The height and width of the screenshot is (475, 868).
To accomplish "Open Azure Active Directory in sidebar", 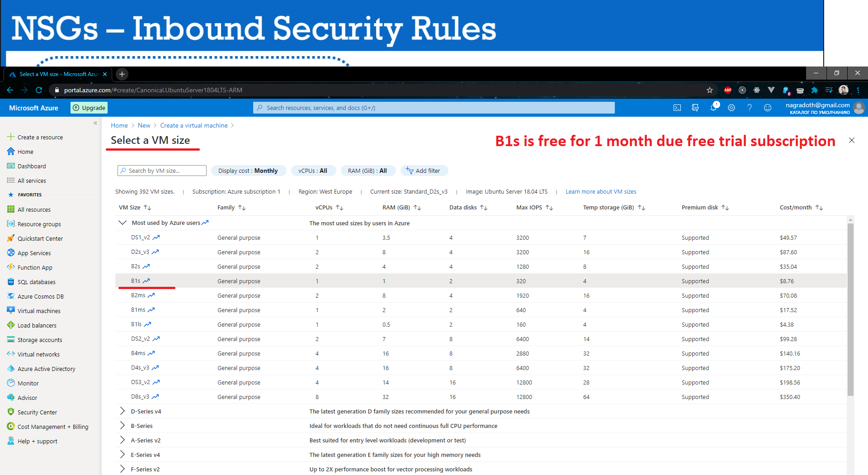I will [x=46, y=369].
